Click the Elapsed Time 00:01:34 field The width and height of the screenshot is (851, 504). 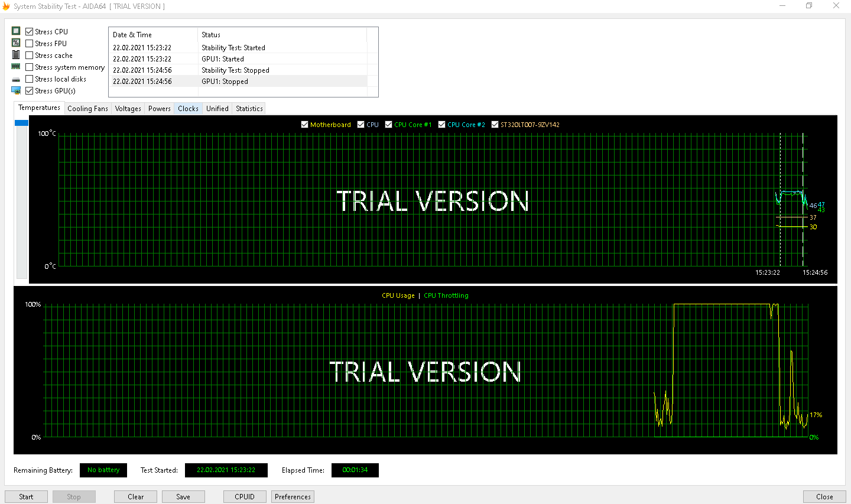coord(355,470)
